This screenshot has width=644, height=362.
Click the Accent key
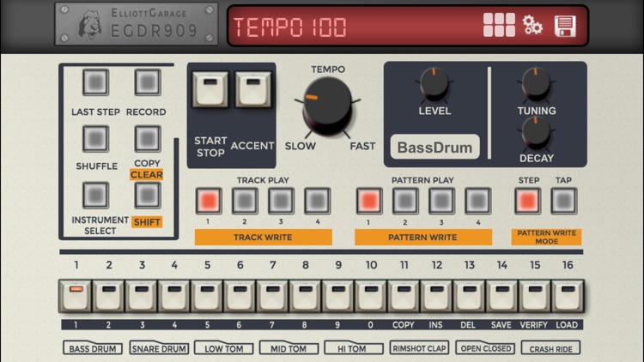coord(253,89)
